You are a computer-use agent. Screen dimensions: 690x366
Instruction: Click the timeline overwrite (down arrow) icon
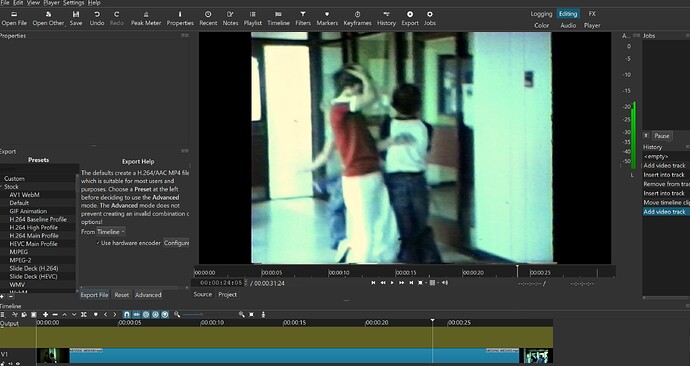(74, 315)
